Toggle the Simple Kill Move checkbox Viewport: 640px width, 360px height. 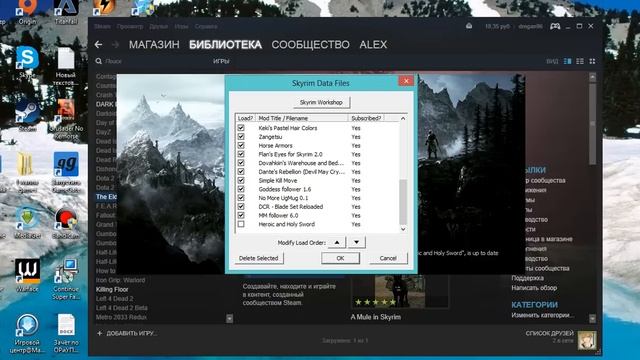point(241,180)
